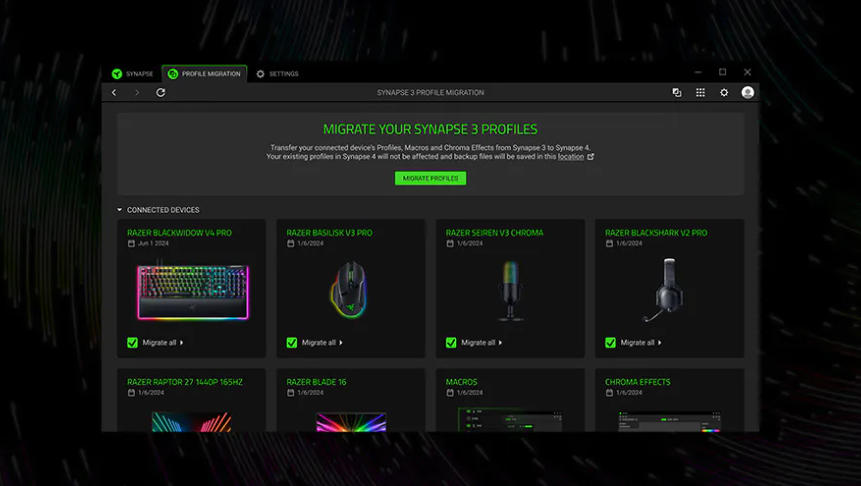Screen dimensions: 861x486
Task: Click the refresh icon in toolbar
Action: pos(161,93)
